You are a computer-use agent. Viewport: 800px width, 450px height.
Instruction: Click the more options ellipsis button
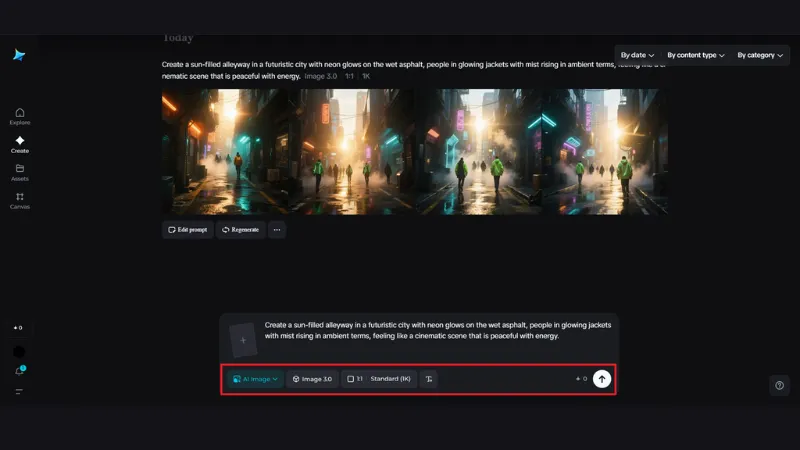277,229
